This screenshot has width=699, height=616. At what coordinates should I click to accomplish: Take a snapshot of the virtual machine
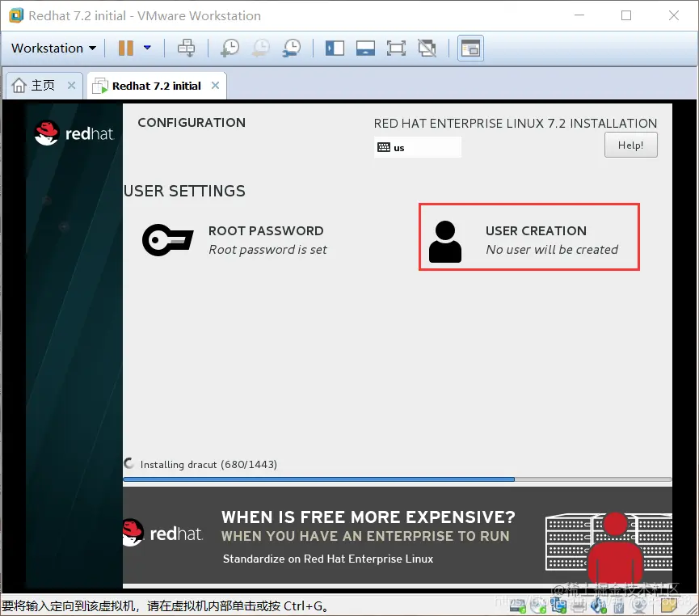click(230, 48)
